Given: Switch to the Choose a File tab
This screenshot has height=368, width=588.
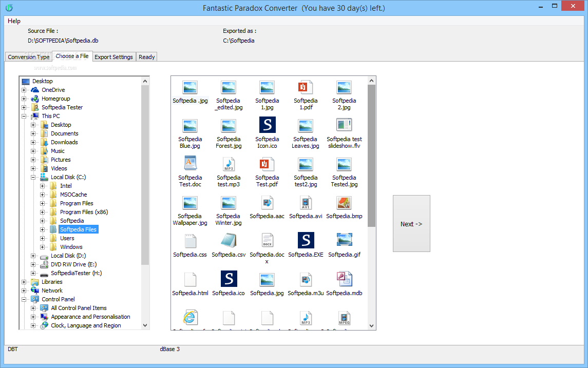Looking at the screenshot, I should tap(72, 56).
